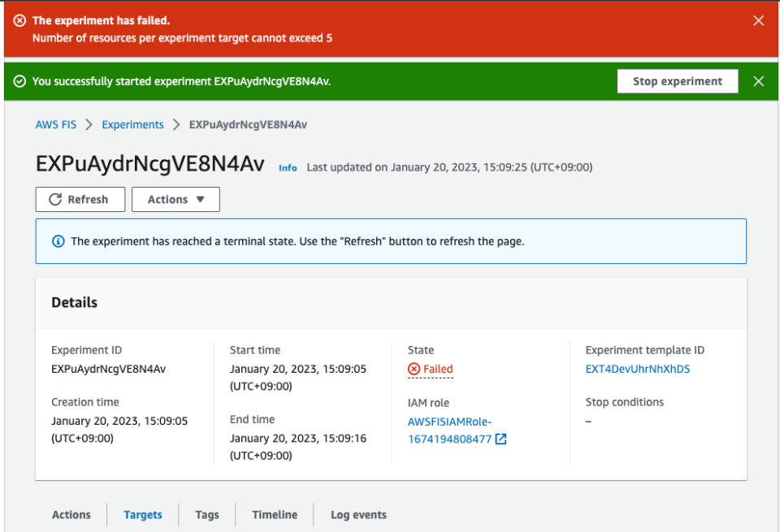780x532 pixels.
Task: Click the Info link next to the title
Action: tap(288, 168)
